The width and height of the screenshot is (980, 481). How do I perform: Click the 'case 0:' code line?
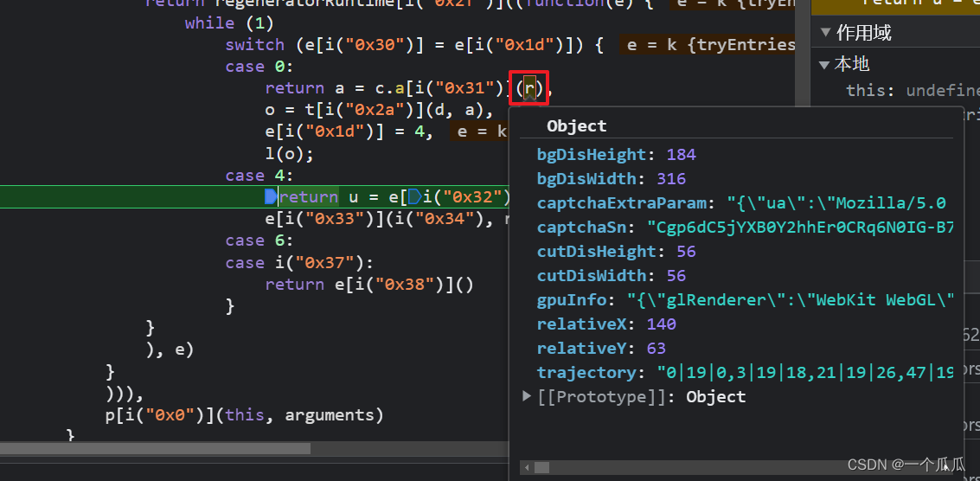259,67
